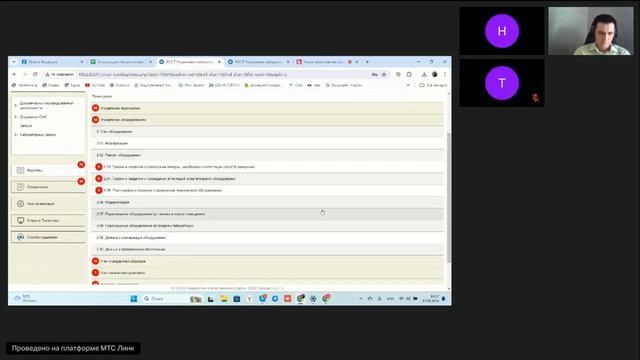Switch to the fourth browser tab

click(x=259, y=62)
